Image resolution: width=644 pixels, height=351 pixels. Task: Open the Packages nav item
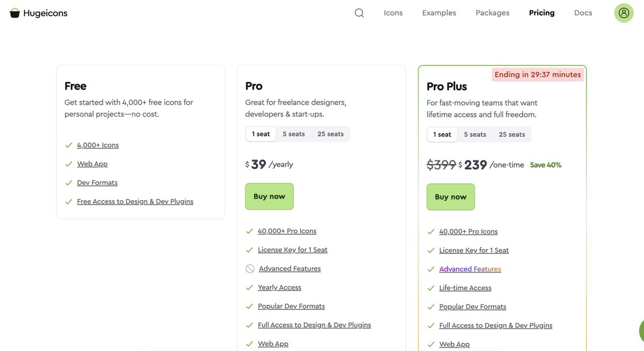tap(493, 13)
